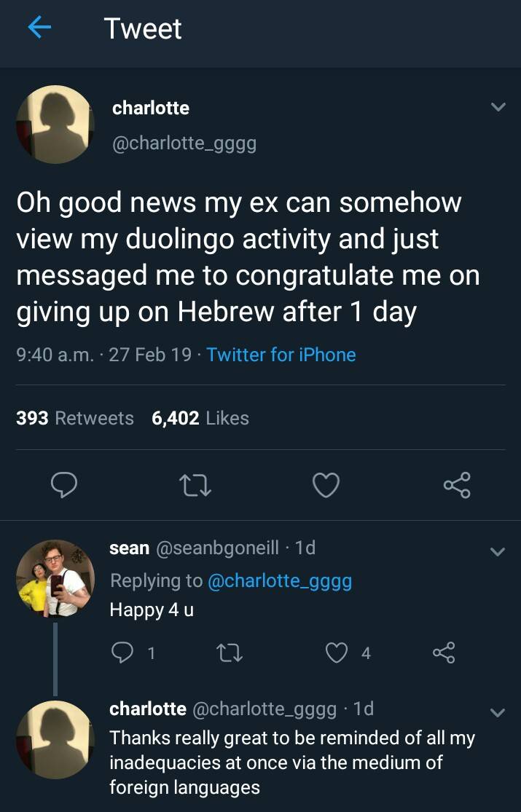Click charlotte's profile picture
The image size is (521, 812).
click(x=55, y=124)
